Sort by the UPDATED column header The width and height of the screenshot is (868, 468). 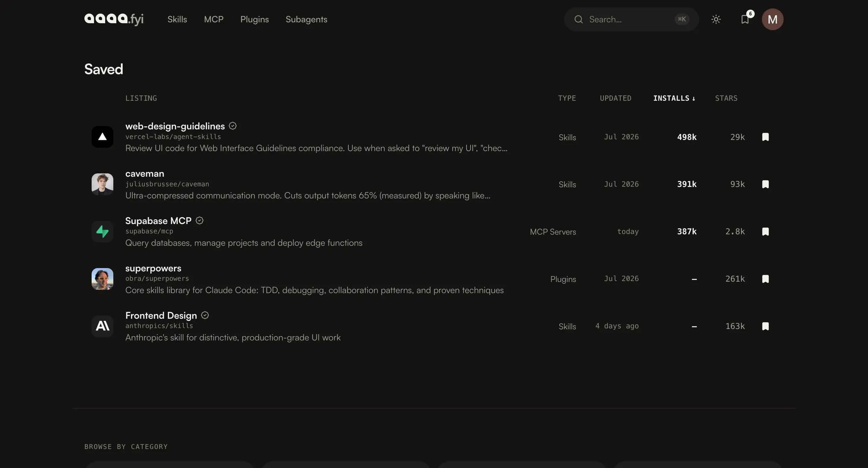616,98
